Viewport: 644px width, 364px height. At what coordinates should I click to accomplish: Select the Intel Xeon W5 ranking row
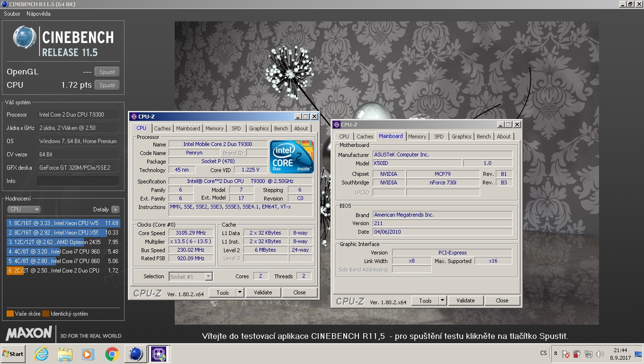pos(63,223)
